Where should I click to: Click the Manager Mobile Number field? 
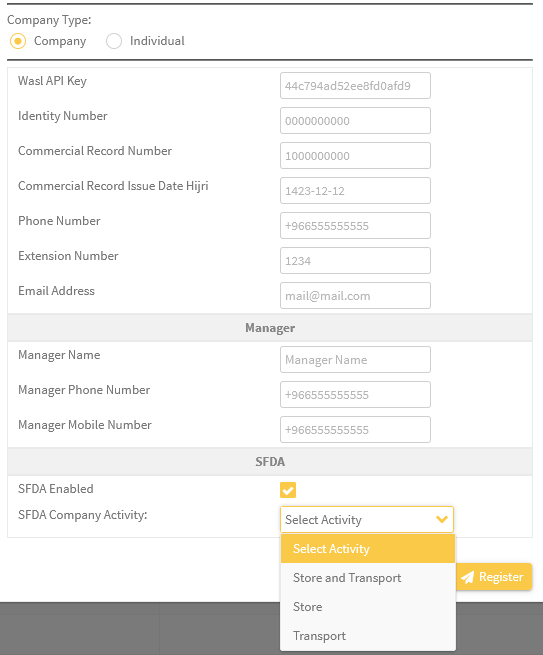pos(355,429)
